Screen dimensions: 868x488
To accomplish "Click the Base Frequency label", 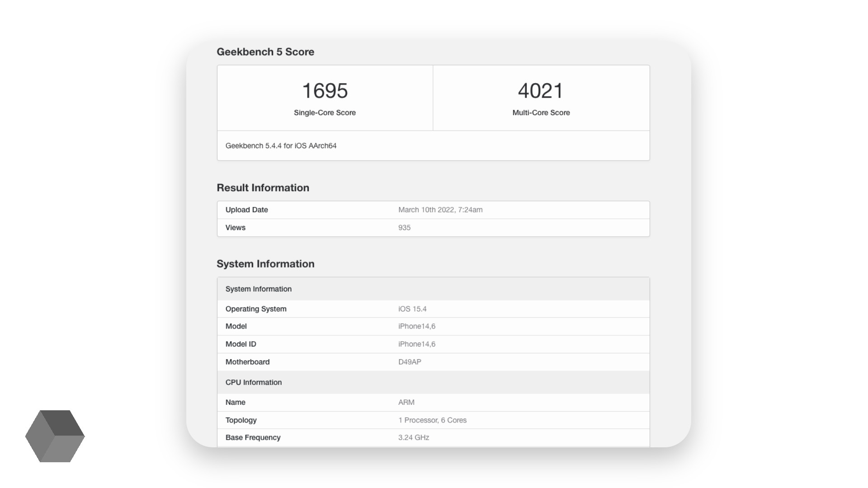I will 253,437.
